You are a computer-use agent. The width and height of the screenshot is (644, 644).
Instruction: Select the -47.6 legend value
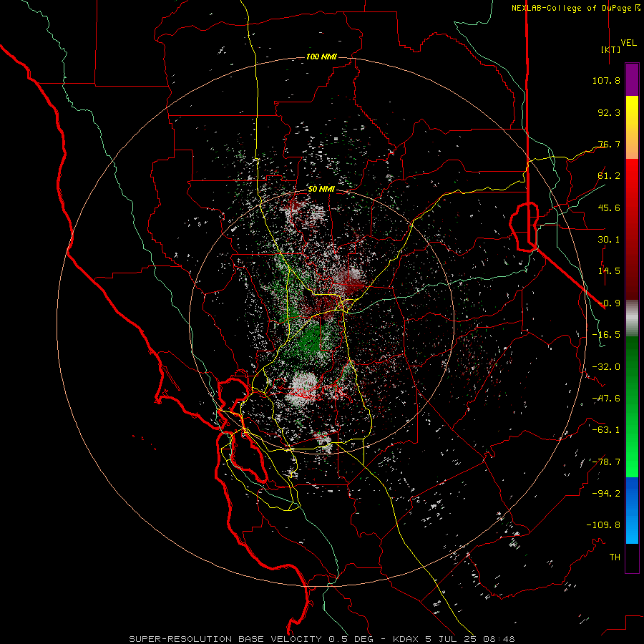point(606,399)
